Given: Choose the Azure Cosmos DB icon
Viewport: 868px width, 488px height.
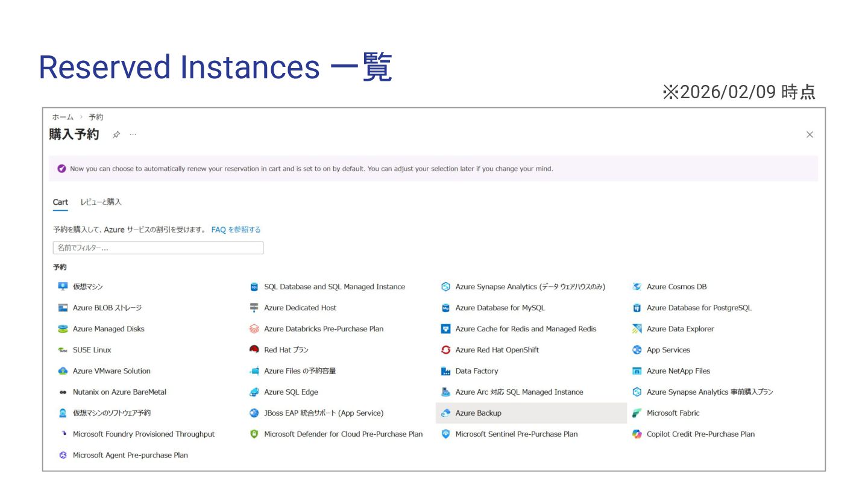Looking at the screenshot, I should (637, 287).
